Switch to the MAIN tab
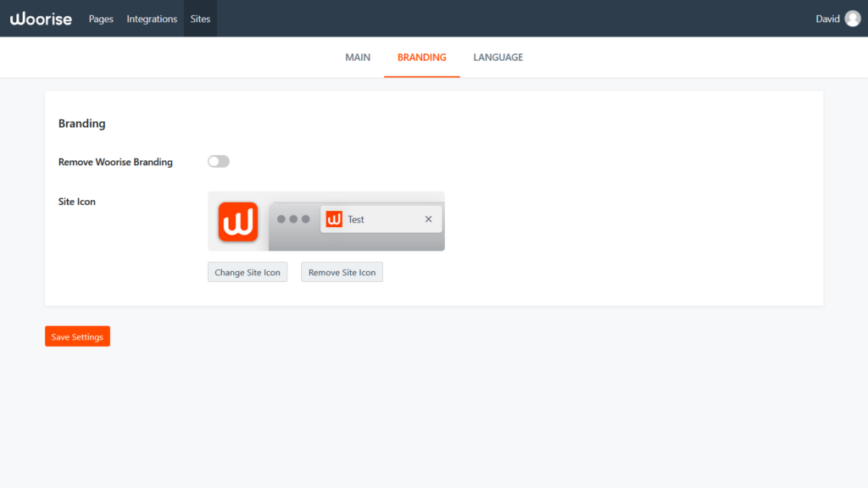Viewport: 868px width, 488px height. (357, 57)
